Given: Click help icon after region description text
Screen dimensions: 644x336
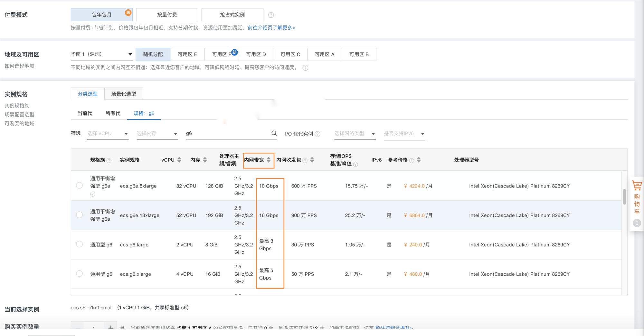Looking at the screenshot, I should click(x=305, y=68).
